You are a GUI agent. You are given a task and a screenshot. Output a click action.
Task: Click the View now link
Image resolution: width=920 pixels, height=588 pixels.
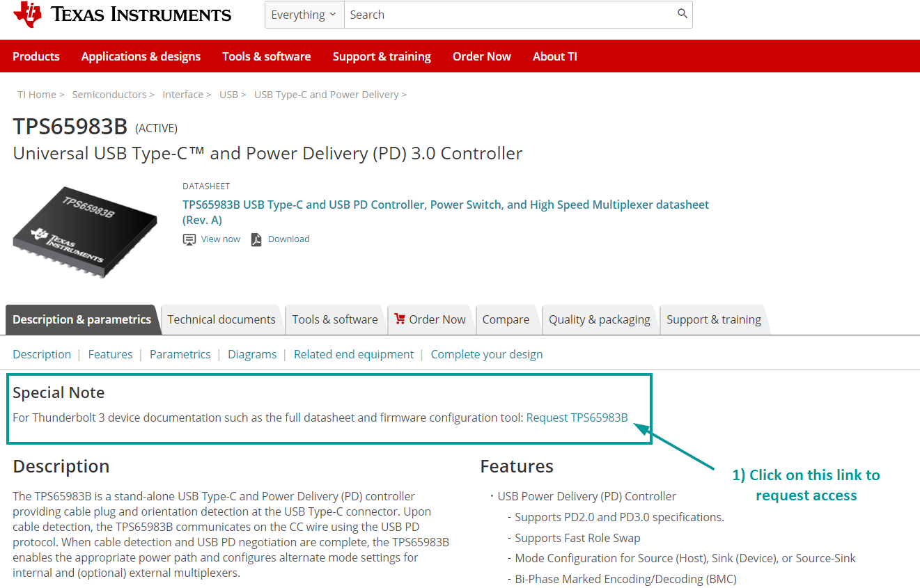(221, 239)
